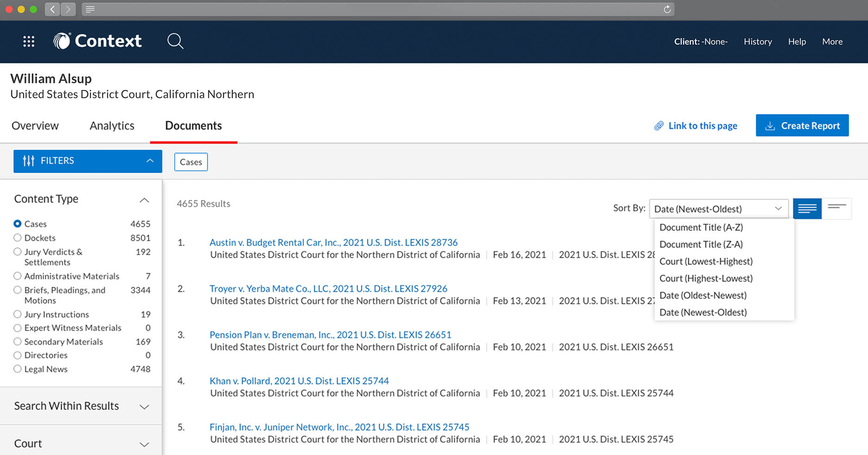Switch to title-only compact view icon
Viewport: 868px width, 455px height.
[837, 208]
